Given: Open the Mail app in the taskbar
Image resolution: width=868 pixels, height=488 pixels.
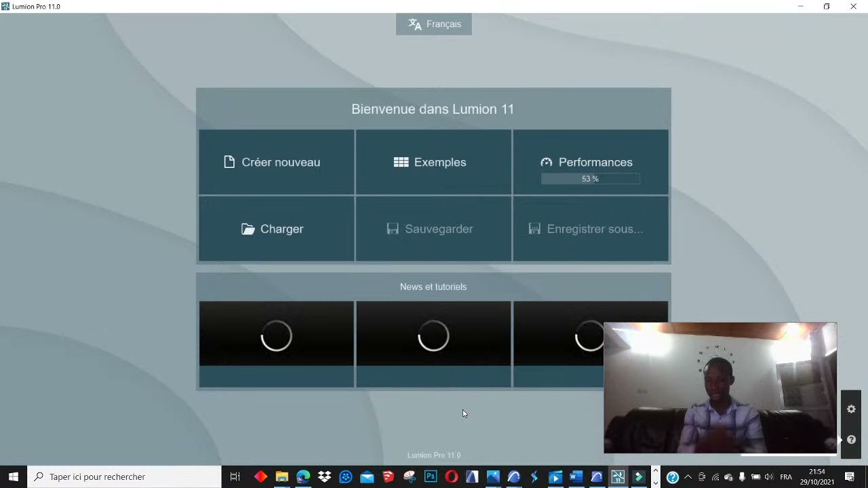Looking at the screenshot, I should (x=367, y=477).
